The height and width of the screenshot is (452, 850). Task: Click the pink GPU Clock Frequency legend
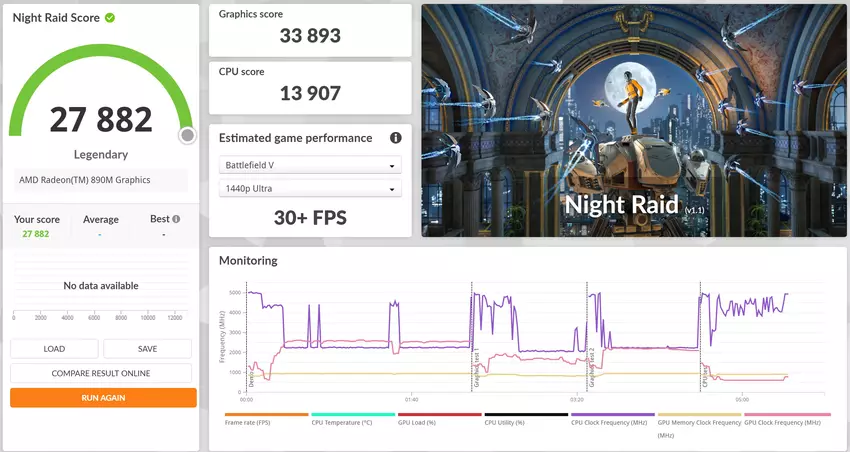(x=786, y=422)
